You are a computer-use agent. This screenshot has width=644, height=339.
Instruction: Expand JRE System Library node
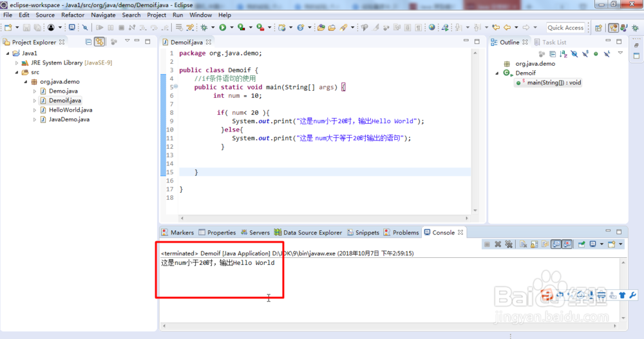pos(17,63)
